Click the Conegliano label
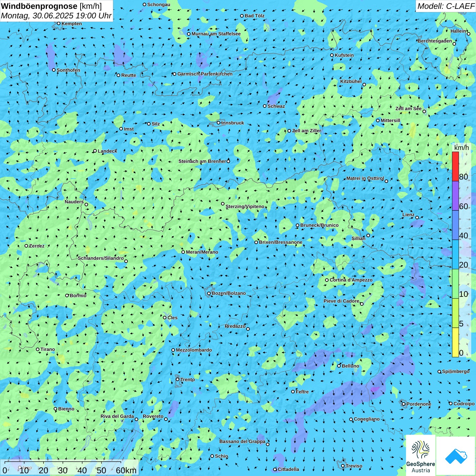476x476 pixels. tap(367, 419)
